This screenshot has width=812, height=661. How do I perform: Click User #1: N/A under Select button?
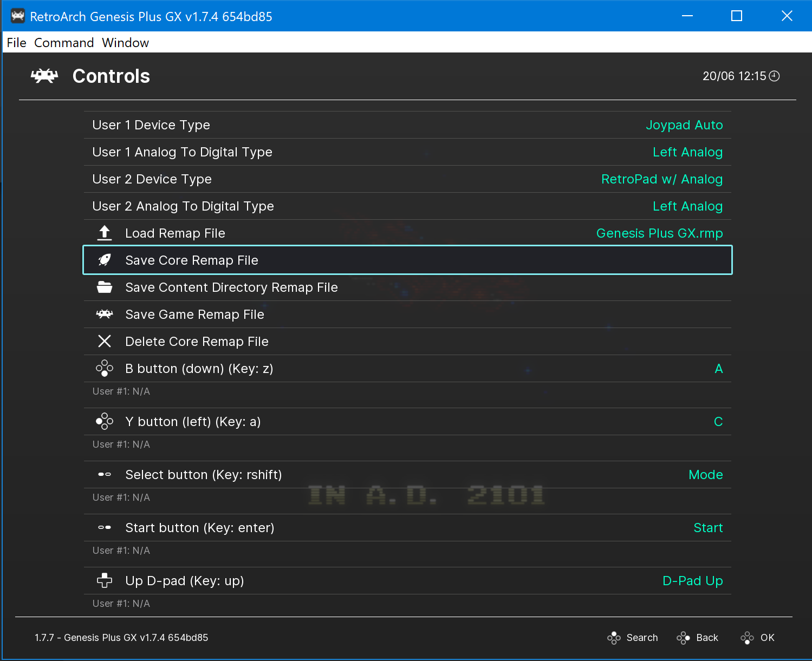121,498
